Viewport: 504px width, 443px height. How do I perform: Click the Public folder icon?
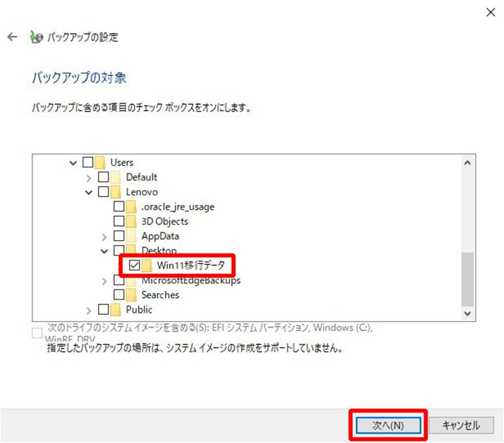[116, 309]
